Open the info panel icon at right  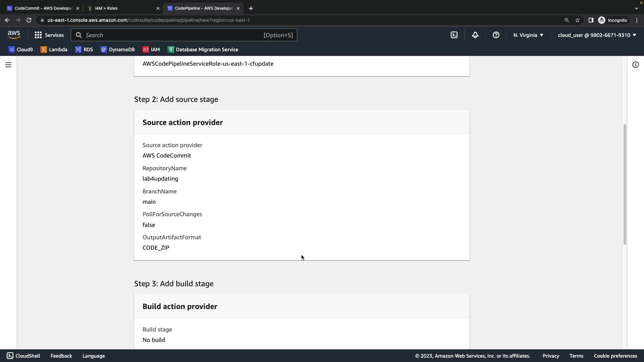(635, 65)
